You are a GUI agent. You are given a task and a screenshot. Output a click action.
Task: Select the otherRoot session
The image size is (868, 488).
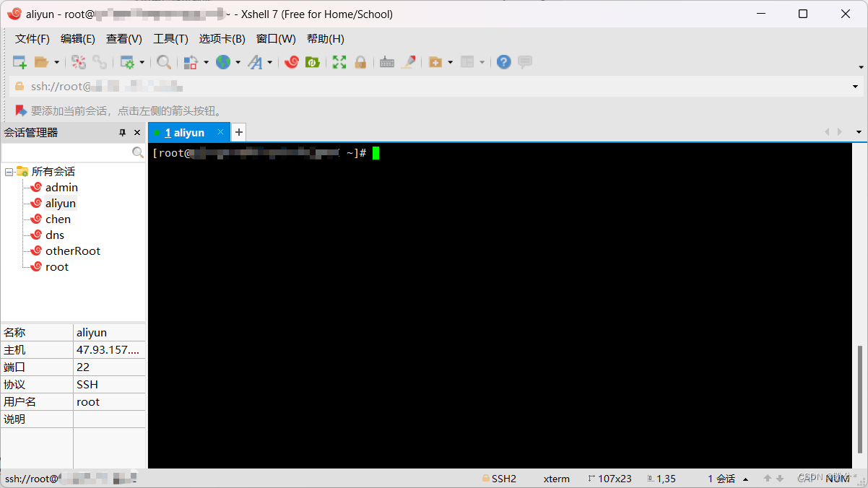[x=73, y=251]
